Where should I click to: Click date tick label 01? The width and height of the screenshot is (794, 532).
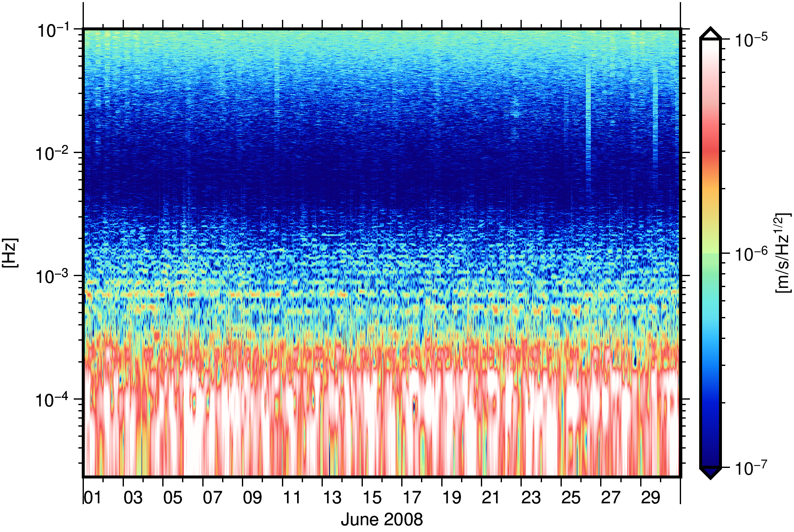pos(93,498)
